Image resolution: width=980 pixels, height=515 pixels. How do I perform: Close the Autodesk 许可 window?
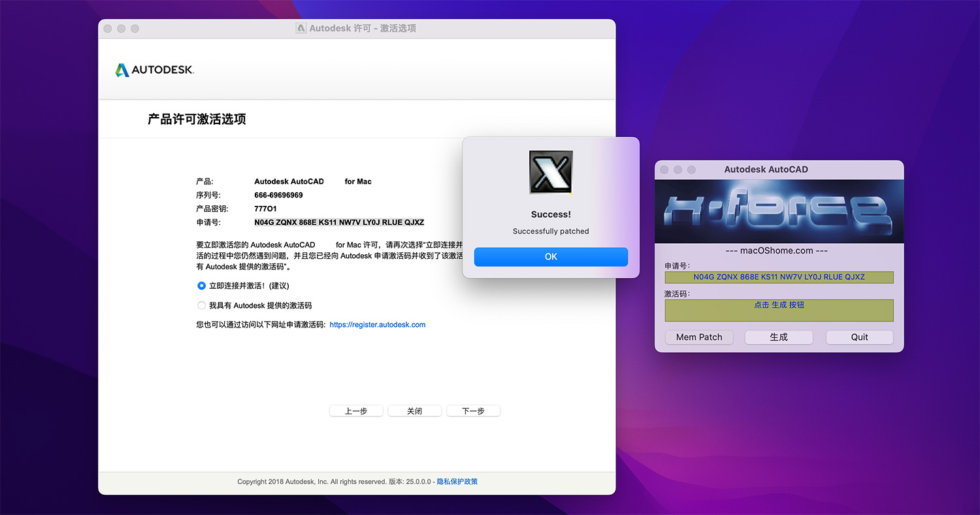[107, 29]
